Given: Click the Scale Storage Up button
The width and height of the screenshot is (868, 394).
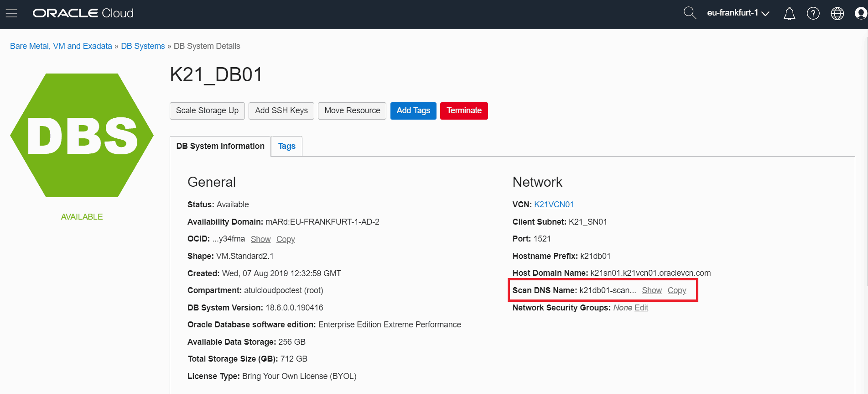Looking at the screenshot, I should point(207,111).
